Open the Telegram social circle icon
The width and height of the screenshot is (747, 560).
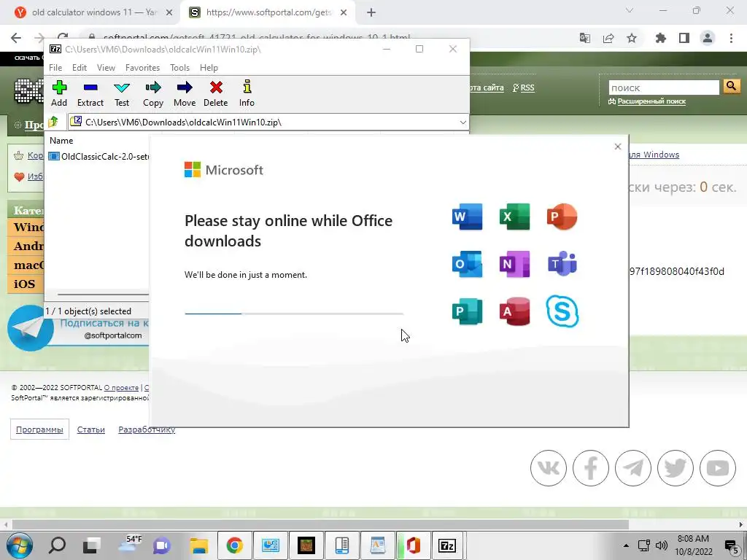(x=633, y=468)
